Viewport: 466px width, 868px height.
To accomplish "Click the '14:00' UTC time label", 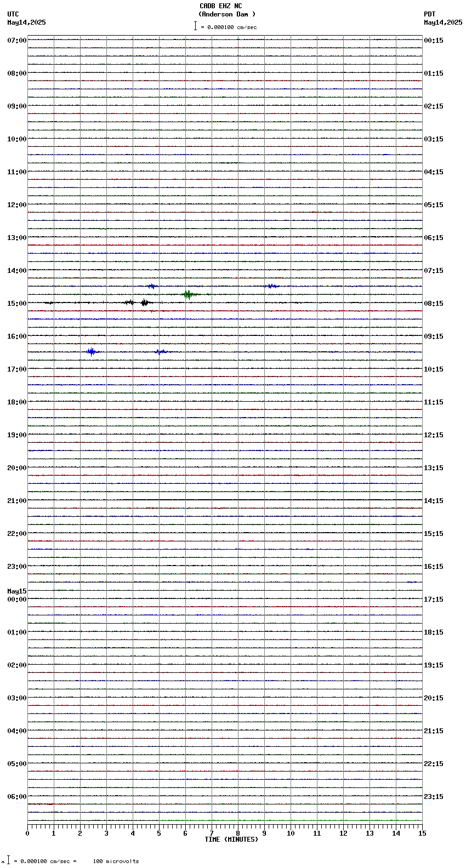I will coord(17,271).
